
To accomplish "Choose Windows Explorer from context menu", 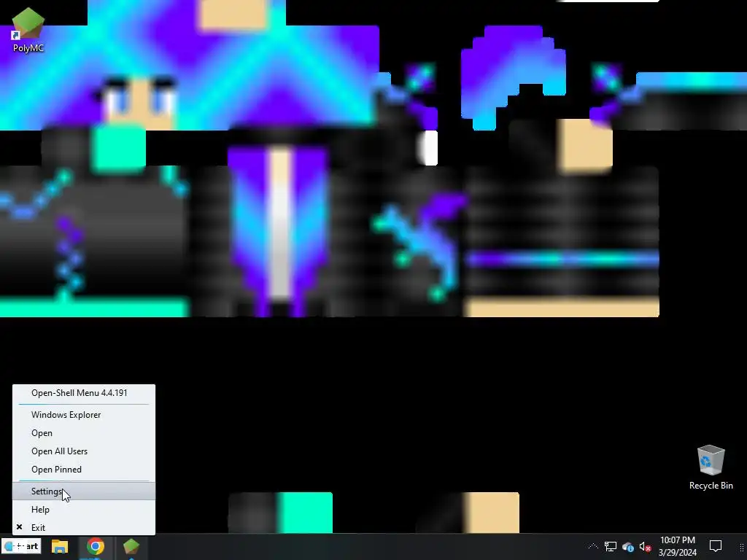I will (x=84, y=415).
